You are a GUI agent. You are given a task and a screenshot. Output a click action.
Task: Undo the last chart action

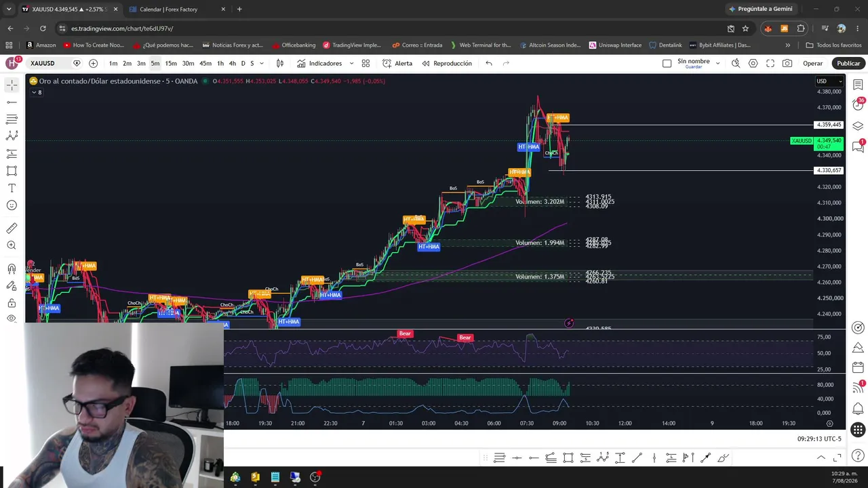click(489, 63)
